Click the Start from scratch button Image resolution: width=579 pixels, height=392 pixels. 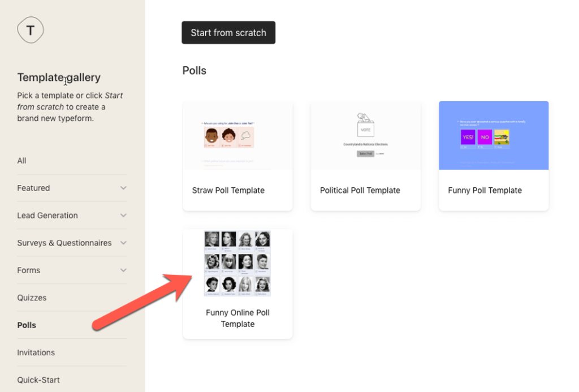pyautogui.click(x=228, y=32)
